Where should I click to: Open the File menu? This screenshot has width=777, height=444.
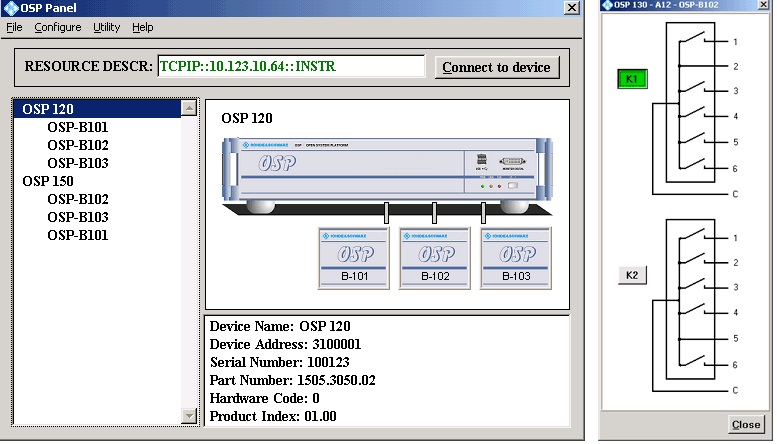[x=14, y=27]
